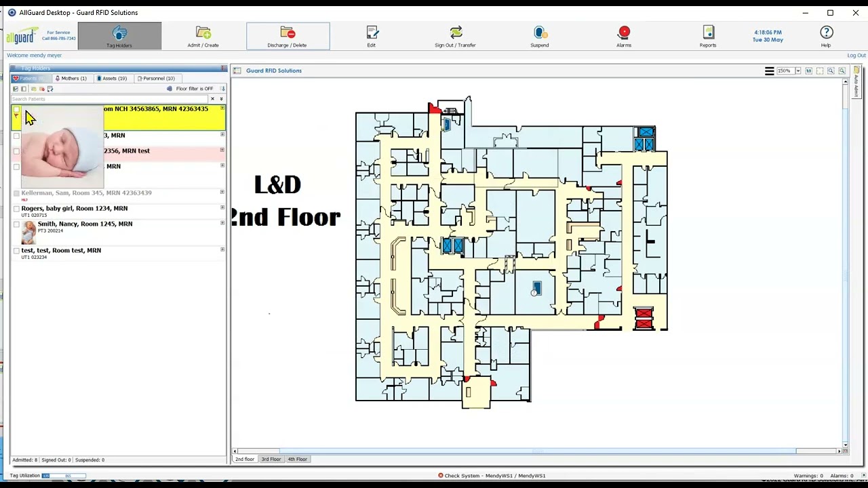Click the zoom out magnifier icon
This screenshot has height=488, width=868.
tap(842, 70)
